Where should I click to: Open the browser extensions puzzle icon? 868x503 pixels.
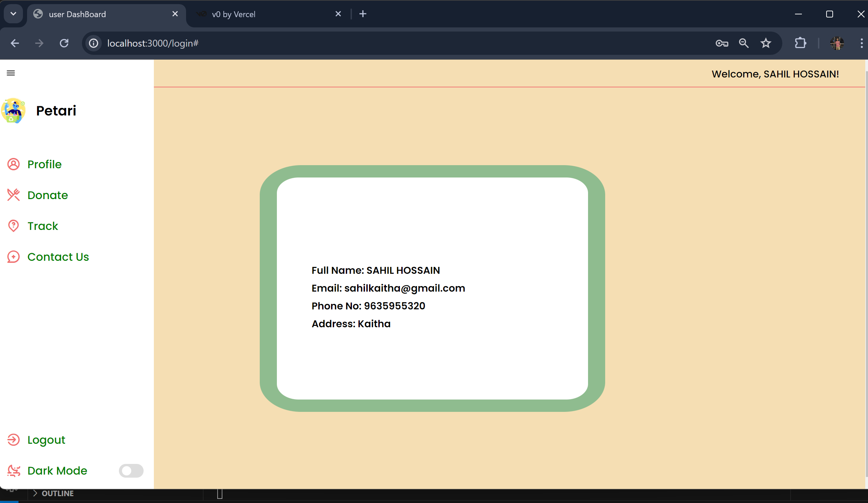click(x=800, y=44)
